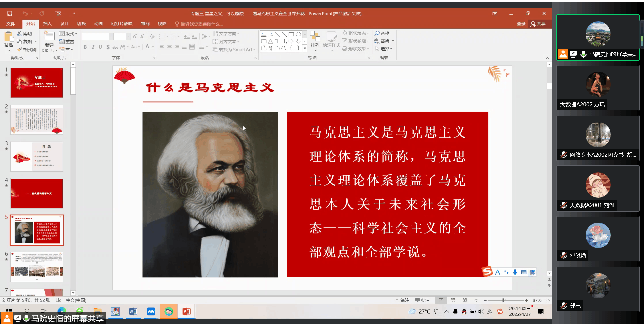Click the Reset (重置) slide button
This screenshot has width=644, height=324.
(67, 42)
